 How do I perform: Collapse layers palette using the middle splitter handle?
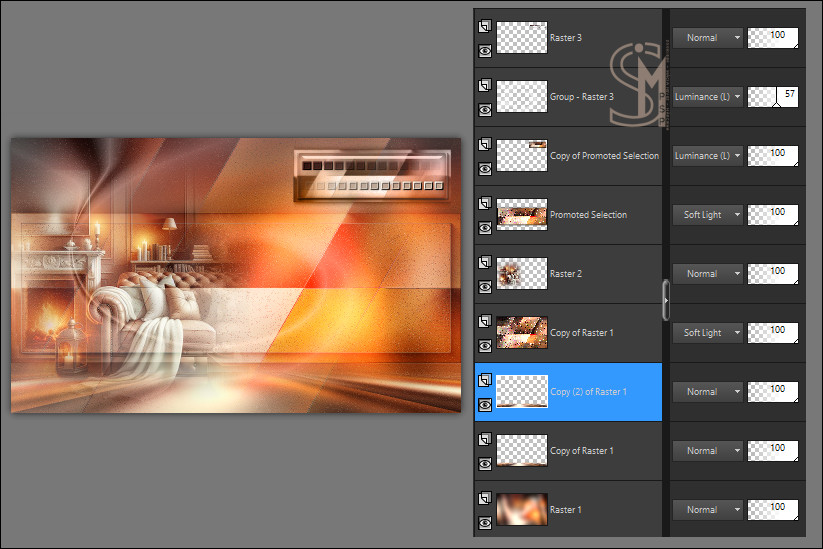[x=665, y=298]
